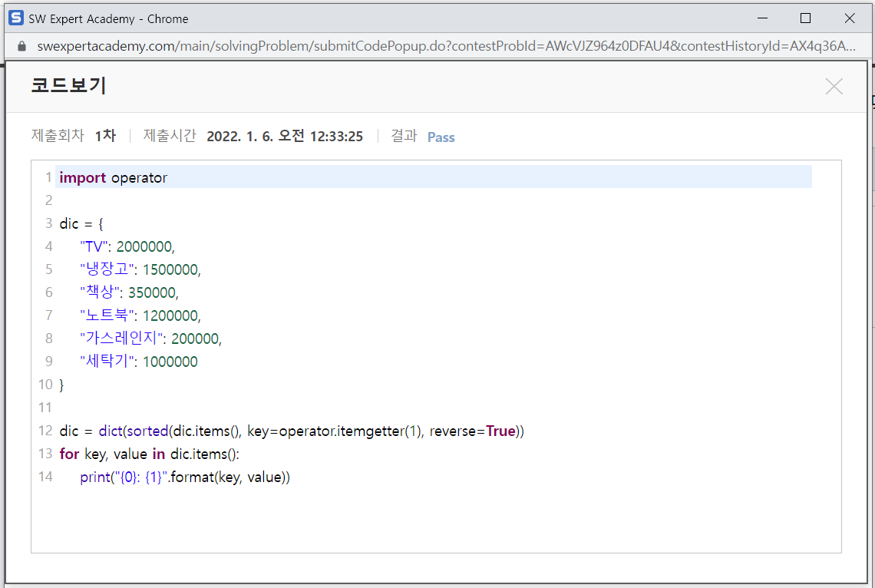Image resolution: width=875 pixels, height=588 pixels.
Task: Click the print format statement on line 14
Action: click(185, 477)
